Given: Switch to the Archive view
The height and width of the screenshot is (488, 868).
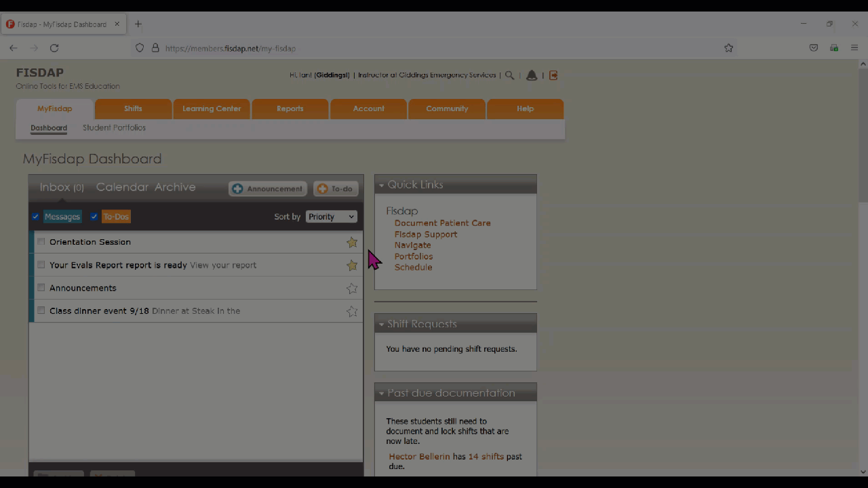Looking at the screenshot, I should coord(175,187).
